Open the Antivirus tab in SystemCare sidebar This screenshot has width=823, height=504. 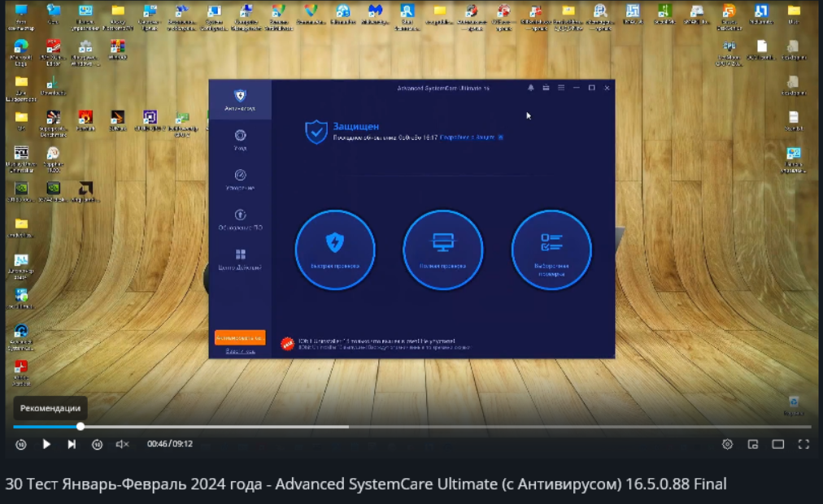tap(240, 100)
